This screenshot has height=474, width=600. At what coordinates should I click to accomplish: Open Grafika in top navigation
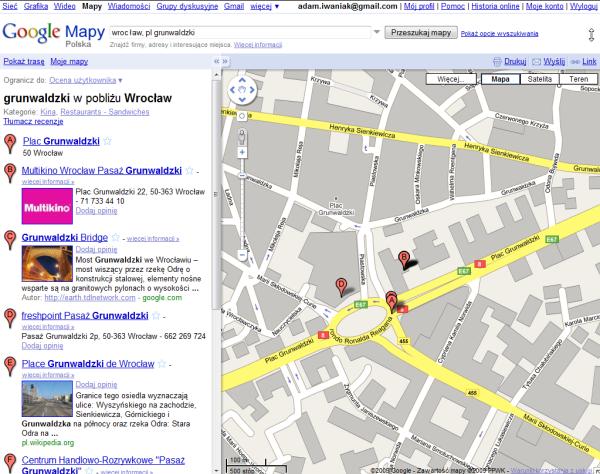coord(36,6)
